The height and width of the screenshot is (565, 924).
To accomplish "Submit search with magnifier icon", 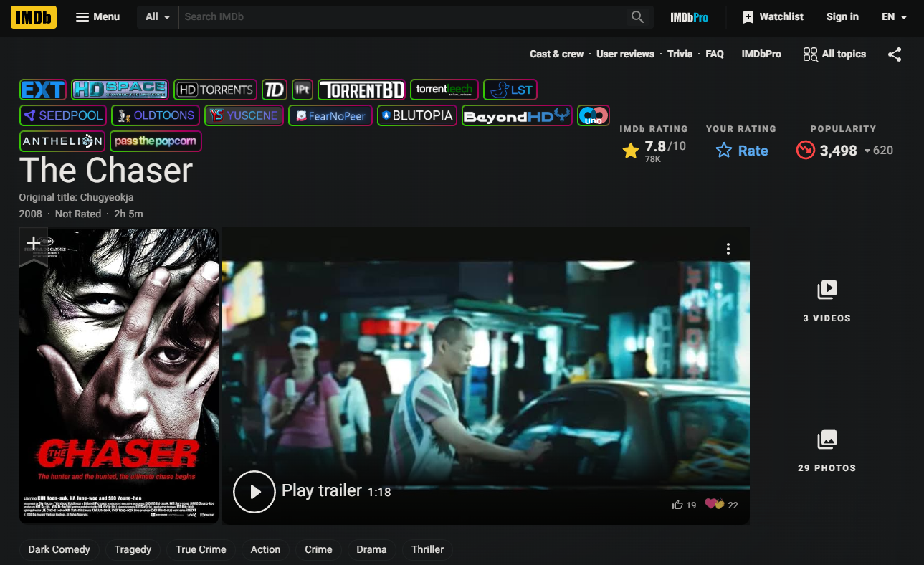I will pyautogui.click(x=637, y=16).
